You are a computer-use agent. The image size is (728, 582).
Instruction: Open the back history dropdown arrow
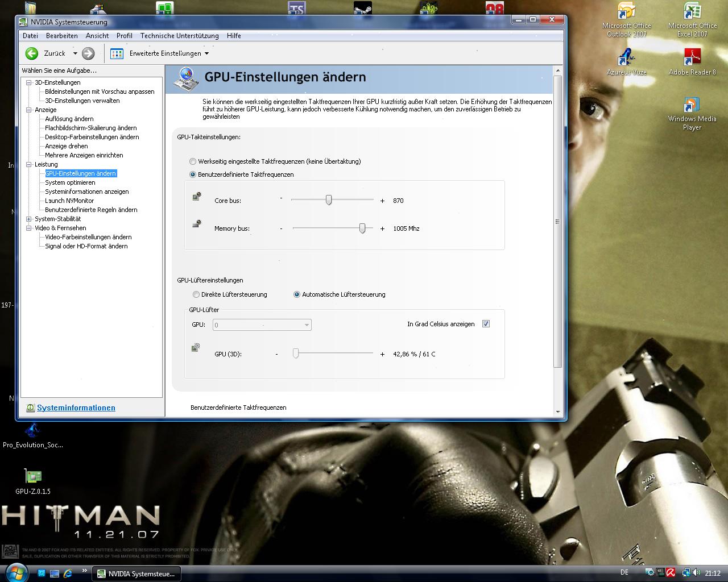point(75,53)
